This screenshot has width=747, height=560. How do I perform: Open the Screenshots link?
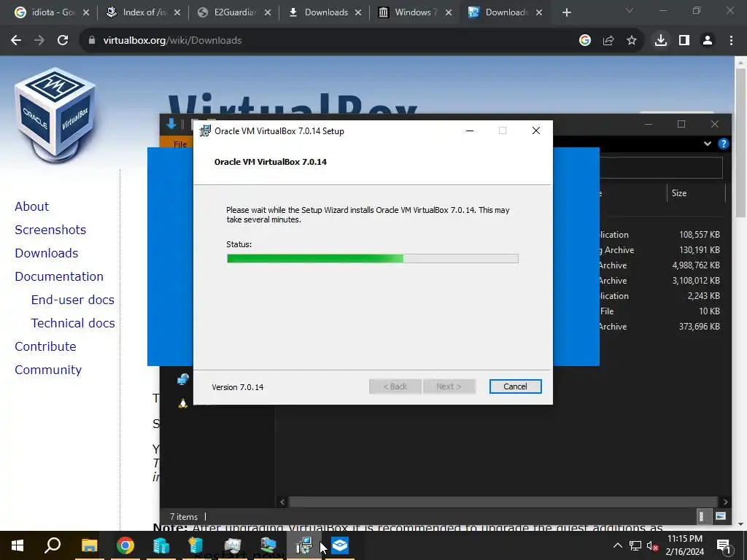[x=50, y=230]
